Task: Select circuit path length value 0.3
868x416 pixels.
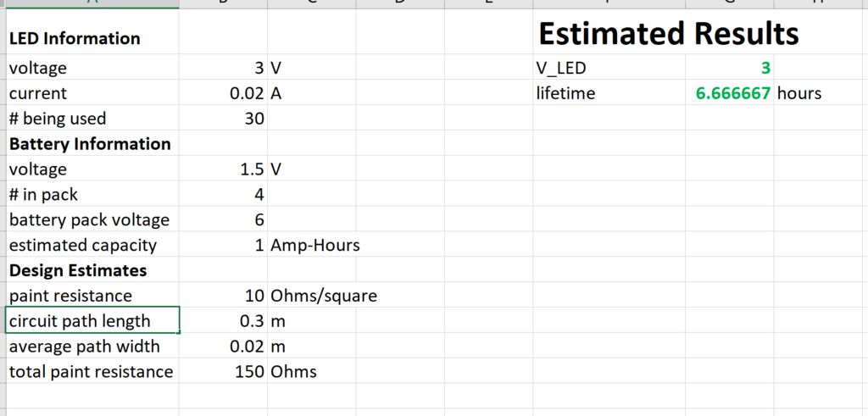Action: point(223,321)
